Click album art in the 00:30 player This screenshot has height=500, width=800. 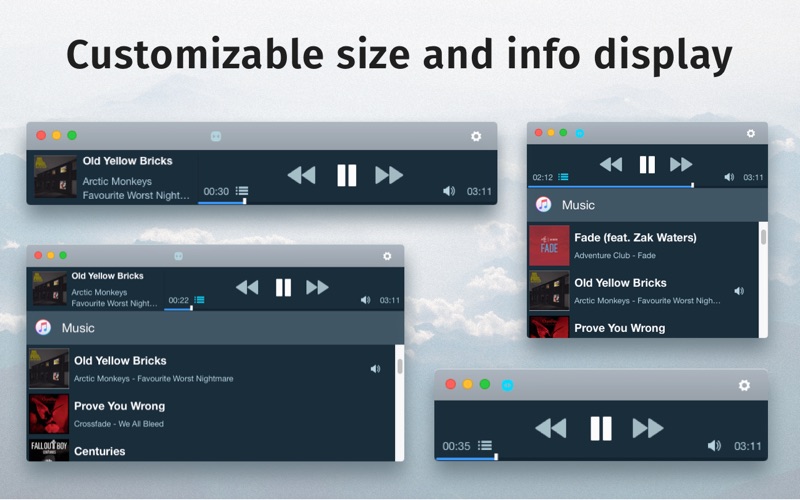(x=55, y=176)
